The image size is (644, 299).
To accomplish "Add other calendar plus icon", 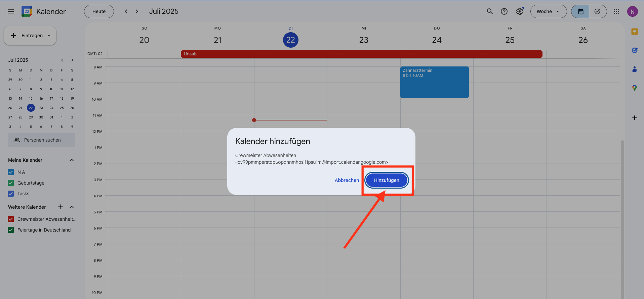I will pos(61,207).
